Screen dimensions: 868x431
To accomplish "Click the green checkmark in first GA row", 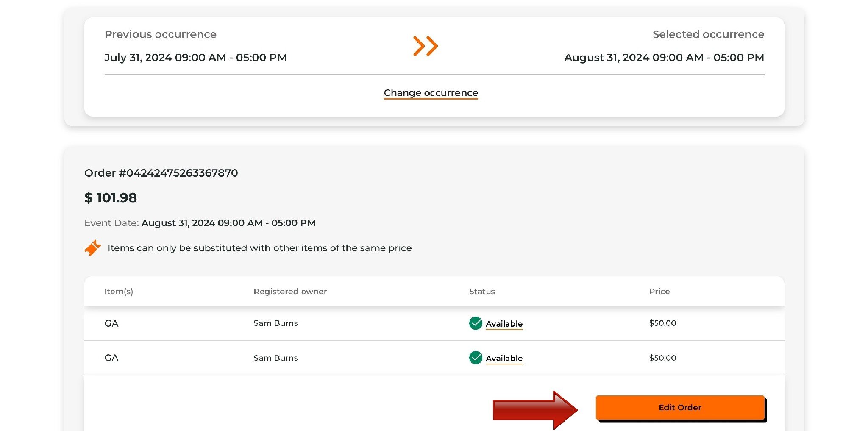I will (x=476, y=323).
